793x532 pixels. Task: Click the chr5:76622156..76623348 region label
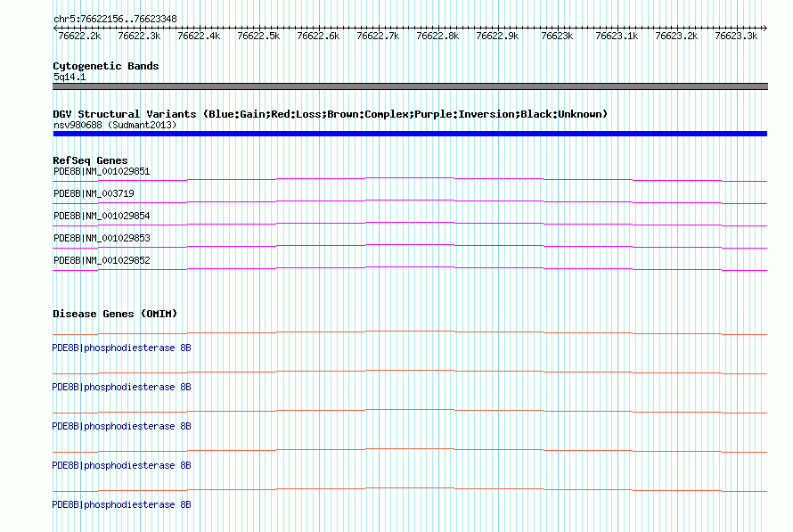[x=115, y=20]
